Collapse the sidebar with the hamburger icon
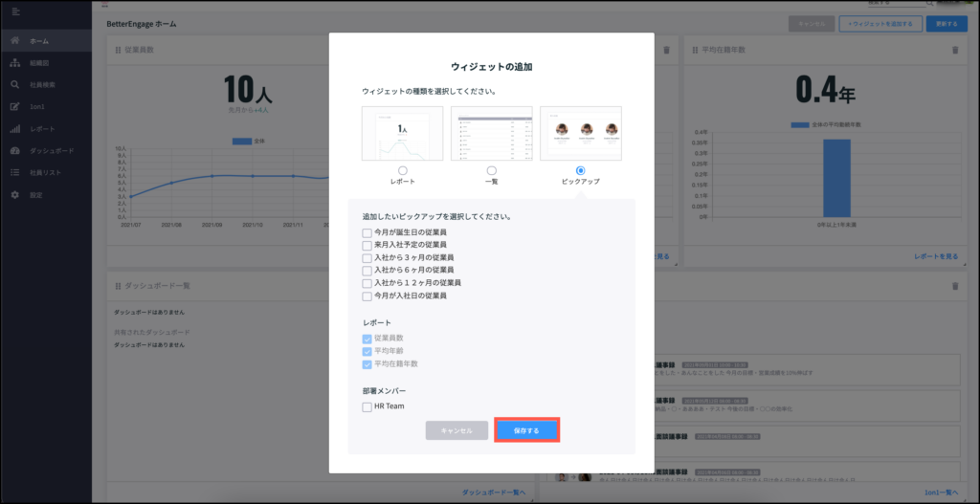Screen dimensions: 980x504 click(x=15, y=11)
